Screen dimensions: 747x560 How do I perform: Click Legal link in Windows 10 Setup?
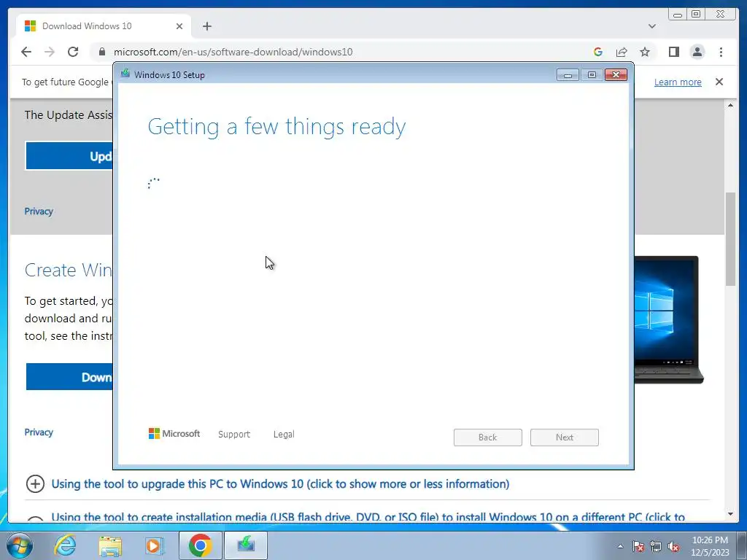284,435
